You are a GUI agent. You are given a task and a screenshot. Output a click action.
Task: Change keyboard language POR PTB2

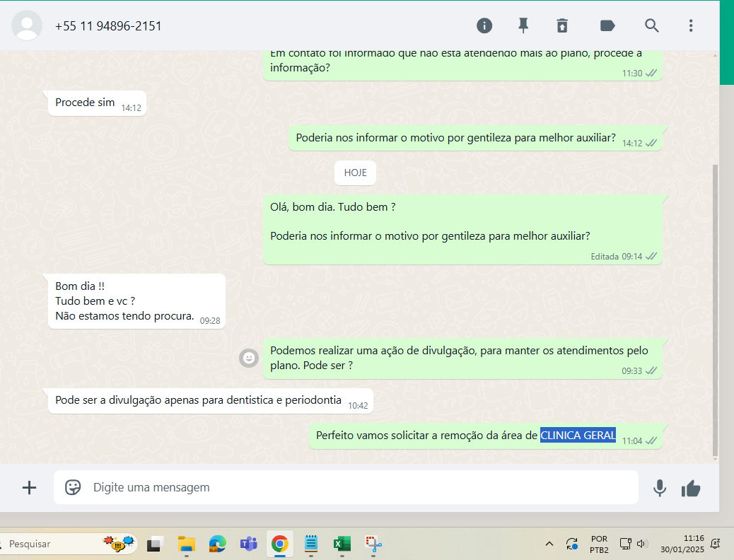click(599, 544)
